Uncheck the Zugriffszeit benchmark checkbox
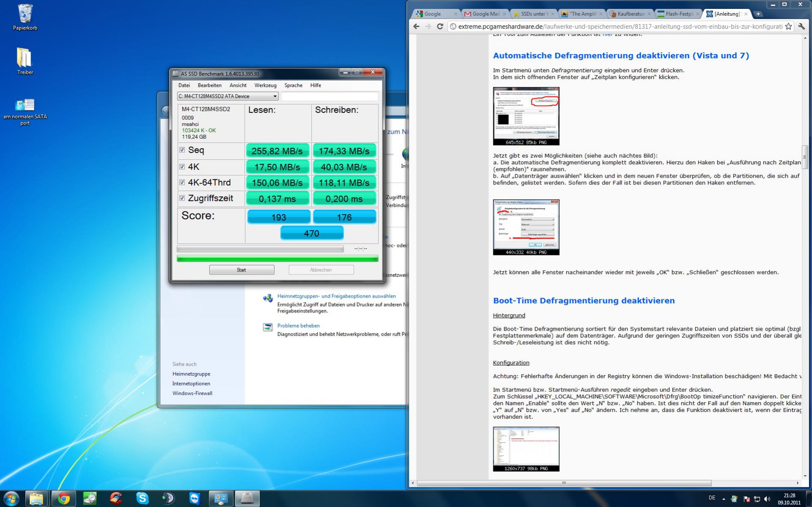The width and height of the screenshot is (812, 507). pos(182,198)
